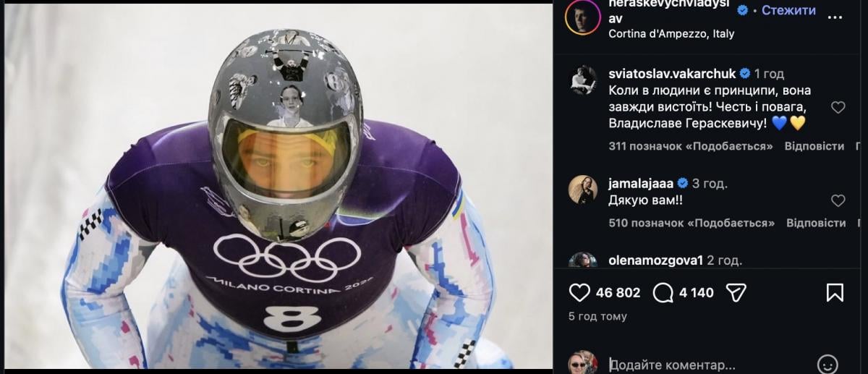
Task: Open comments via the speech bubble icon
Action: click(663, 292)
